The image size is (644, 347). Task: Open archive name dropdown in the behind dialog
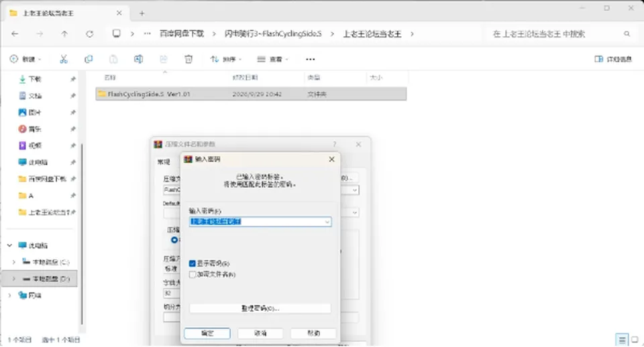pyautogui.click(x=354, y=190)
